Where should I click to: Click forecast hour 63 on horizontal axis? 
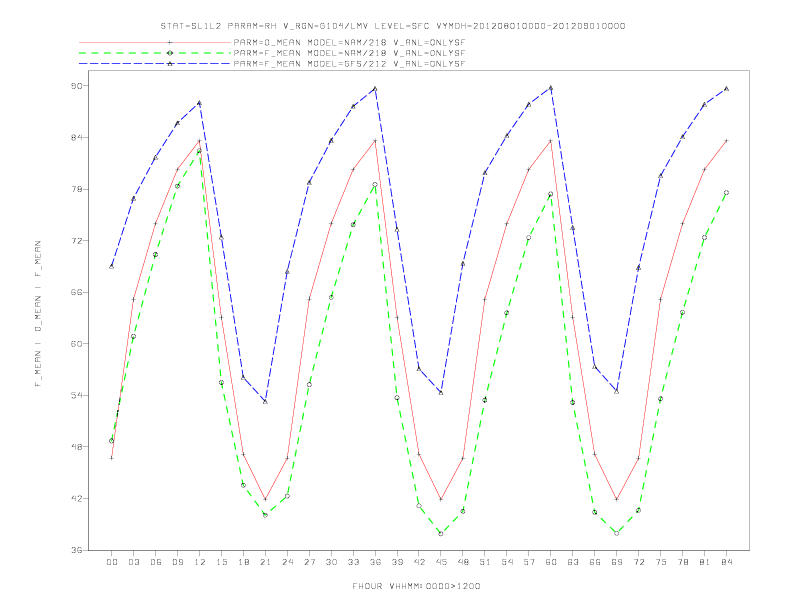click(573, 562)
